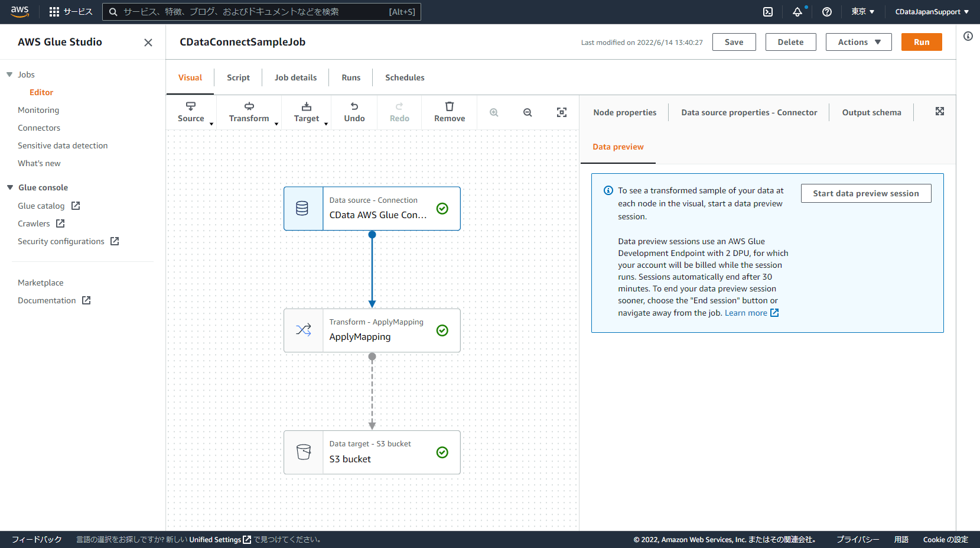
Task: Select the S3 bucket target icon
Action: click(x=304, y=452)
